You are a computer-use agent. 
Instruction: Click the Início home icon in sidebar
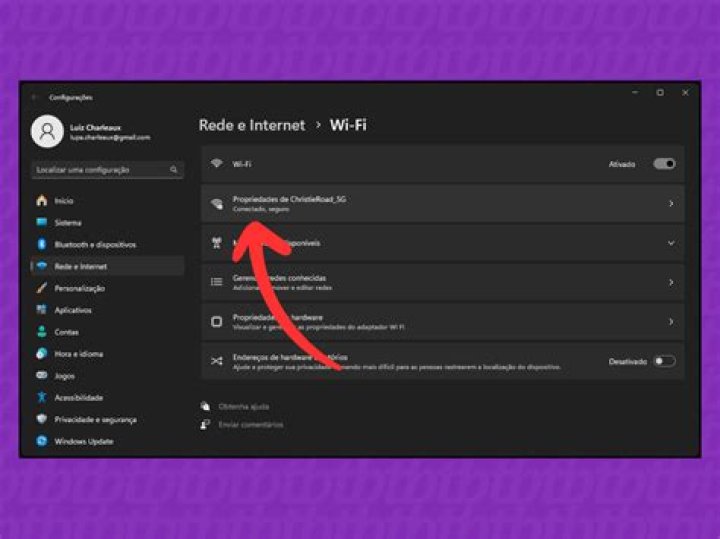41,201
